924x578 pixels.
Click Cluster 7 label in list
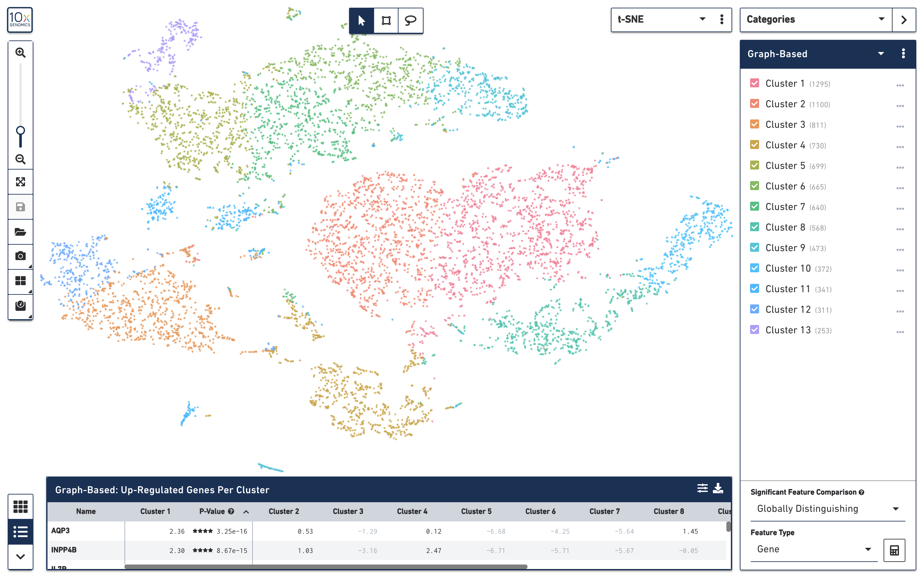(785, 207)
